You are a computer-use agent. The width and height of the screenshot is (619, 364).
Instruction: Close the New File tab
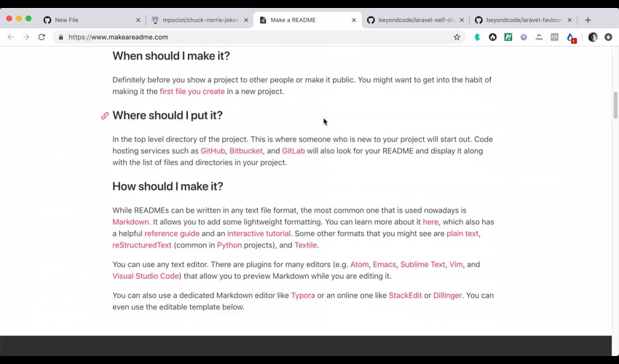[x=138, y=20]
